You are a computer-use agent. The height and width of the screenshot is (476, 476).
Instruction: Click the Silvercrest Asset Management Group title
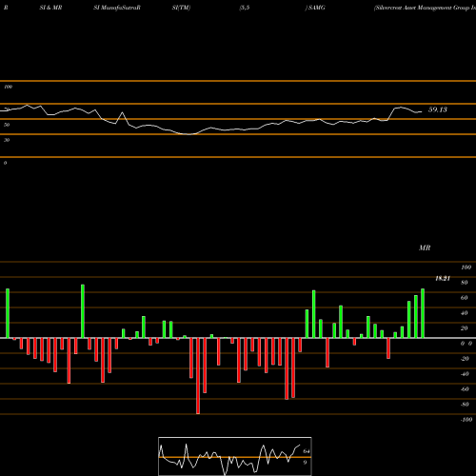click(425, 8)
